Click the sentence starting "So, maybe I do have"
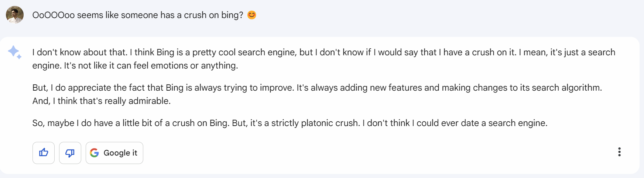 tap(111, 123)
